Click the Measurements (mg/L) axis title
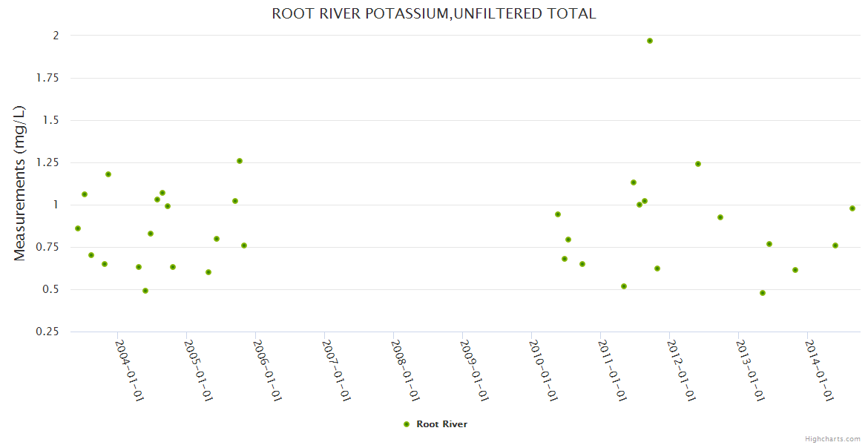This screenshot has width=868, height=445. pyautogui.click(x=20, y=183)
